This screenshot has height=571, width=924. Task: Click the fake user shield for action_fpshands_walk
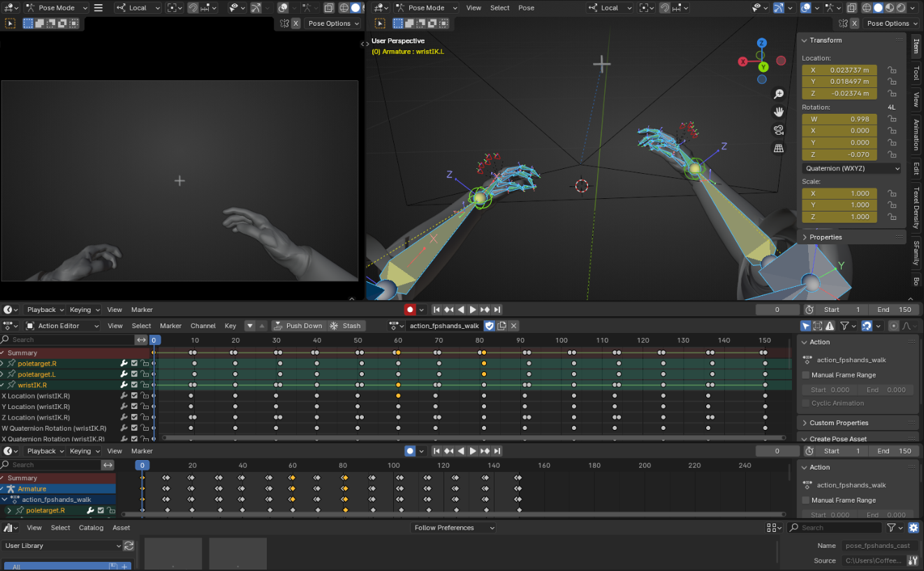490,326
